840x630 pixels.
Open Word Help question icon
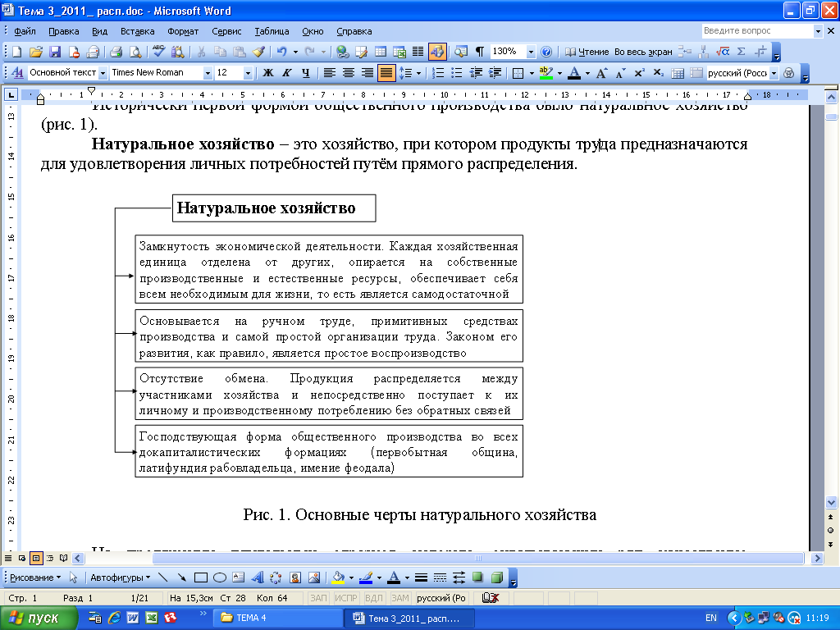(x=546, y=52)
